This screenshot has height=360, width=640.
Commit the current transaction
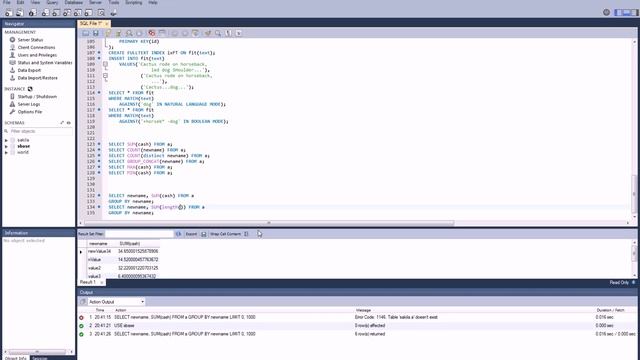point(175,33)
